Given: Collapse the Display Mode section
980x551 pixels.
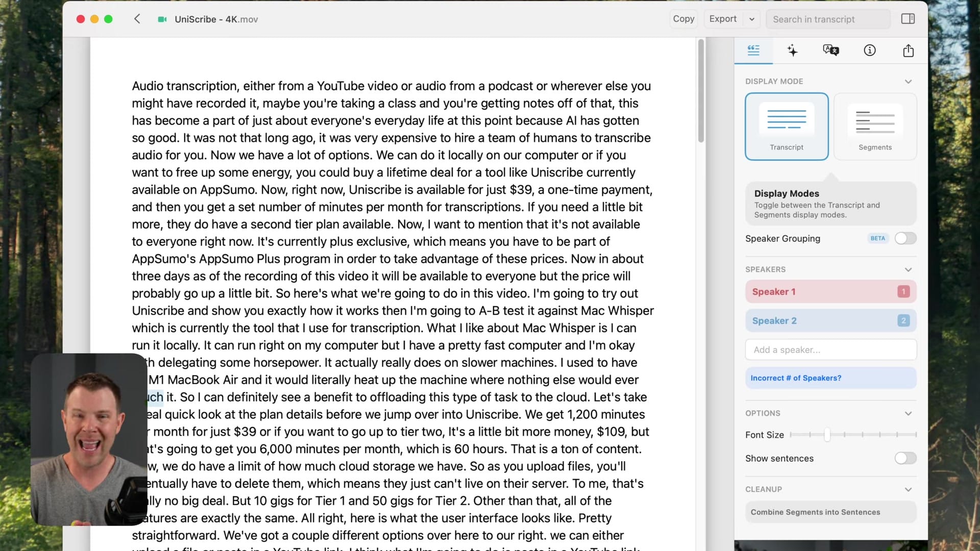Looking at the screenshot, I should [908, 82].
